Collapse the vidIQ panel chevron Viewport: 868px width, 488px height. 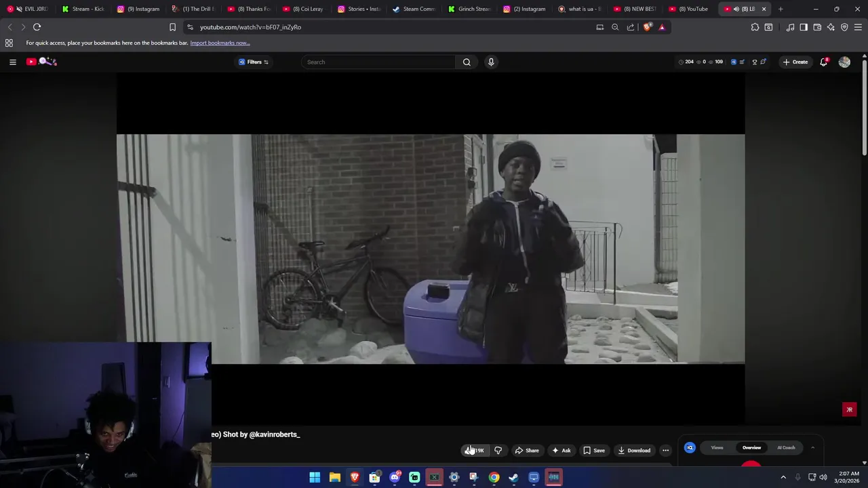pyautogui.click(x=812, y=447)
